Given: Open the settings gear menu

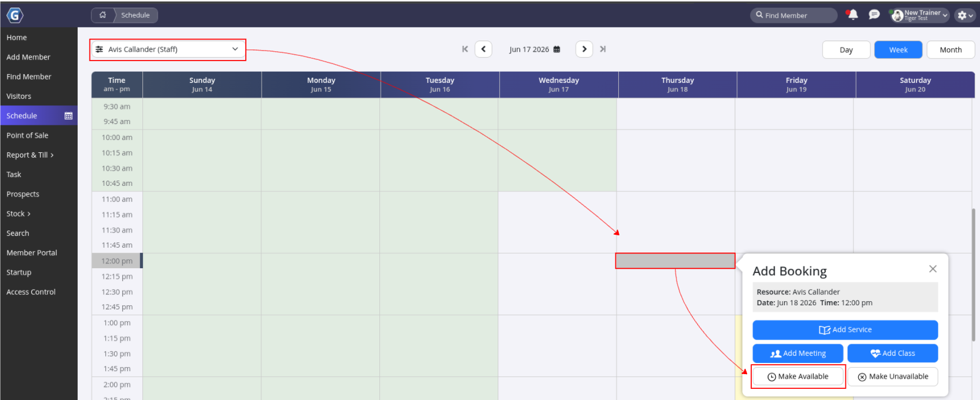Looking at the screenshot, I should [x=965, y=15].
